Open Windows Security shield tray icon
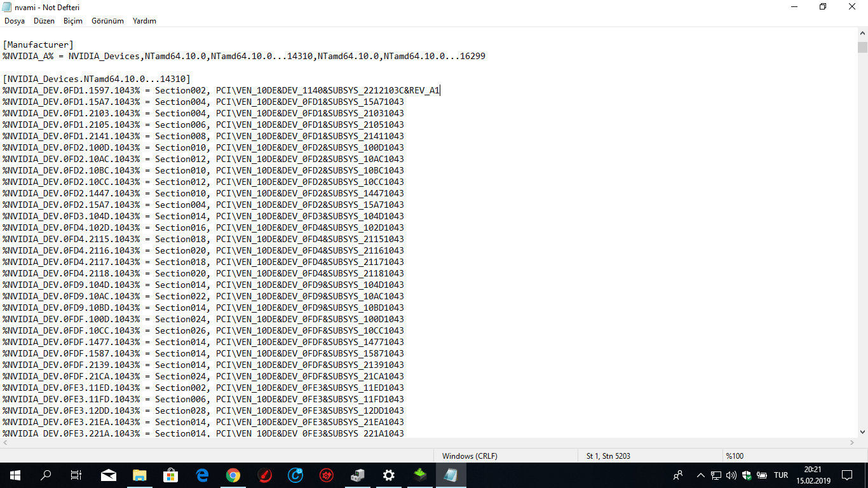Image resolution: width=868 pixels, height=488 pixels. 747,475
